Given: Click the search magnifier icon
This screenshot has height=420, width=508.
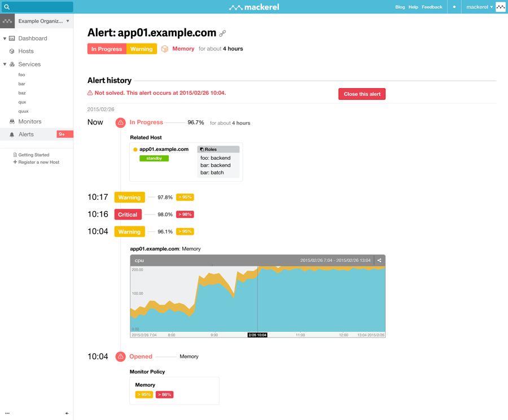Looking at the screenshot, I should coord(7,7).
